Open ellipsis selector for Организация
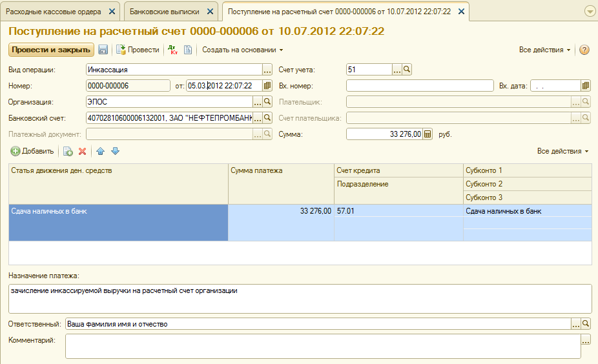 (x=258, y=102)
